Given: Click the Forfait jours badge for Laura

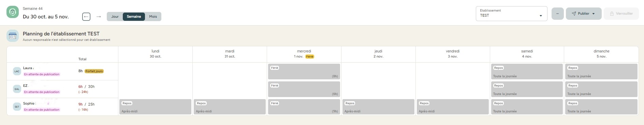Looking at the screenshot, I should point(94,71).
